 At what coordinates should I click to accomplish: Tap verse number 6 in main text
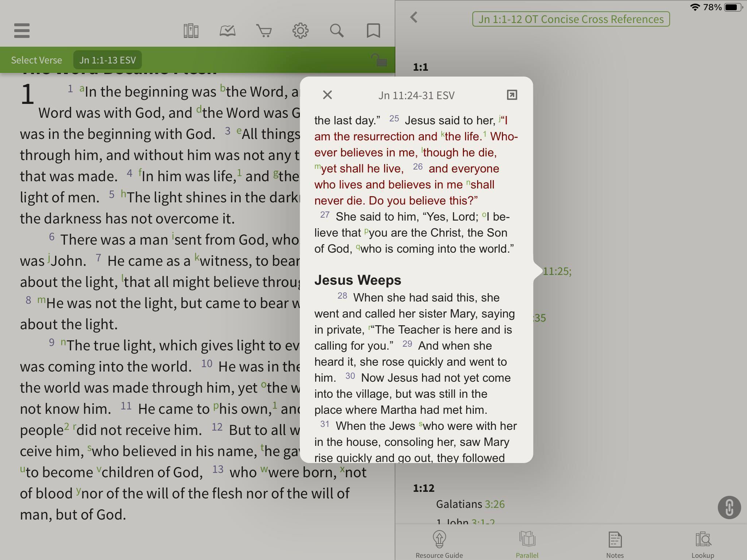point(52,237)
